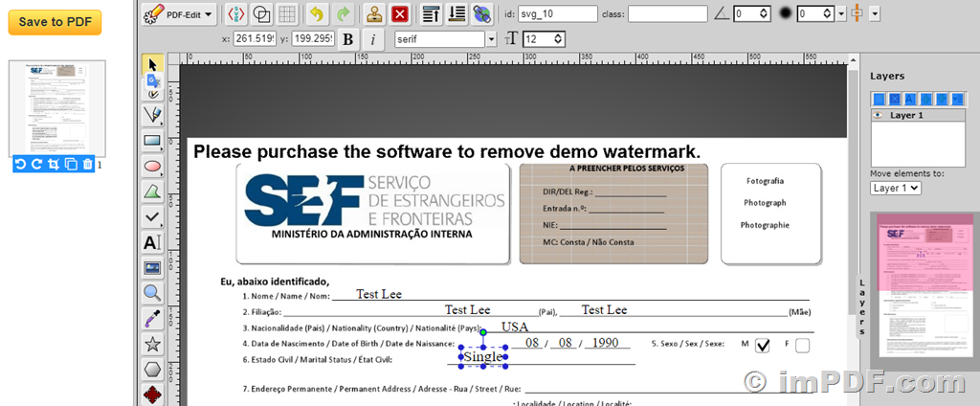Click the element id field svg_10

click(x=558, y=13)
